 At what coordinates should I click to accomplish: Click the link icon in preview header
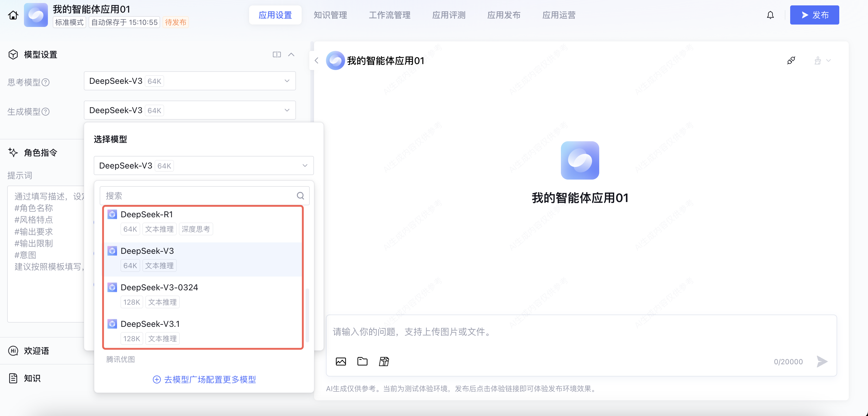coord(791,61)
